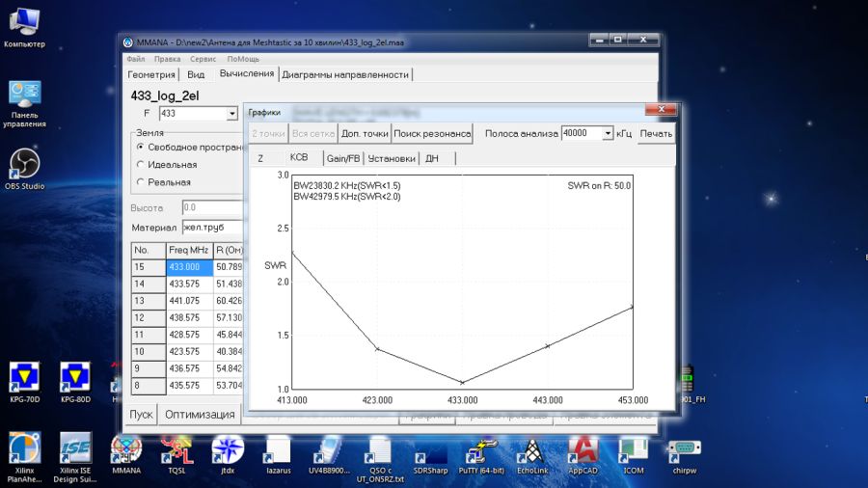Expand the frequency F dropdown

[x=232, y=114]
